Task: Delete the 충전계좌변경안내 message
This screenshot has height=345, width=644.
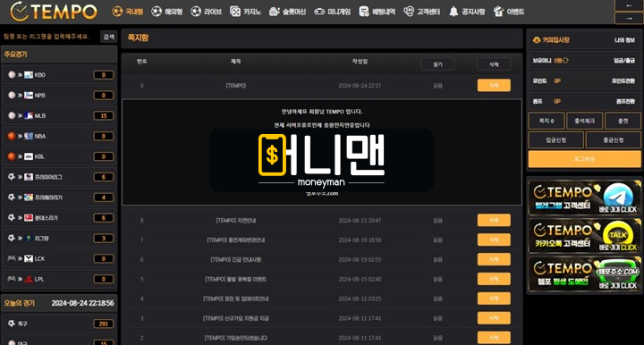Action: (x=494, y=240)
